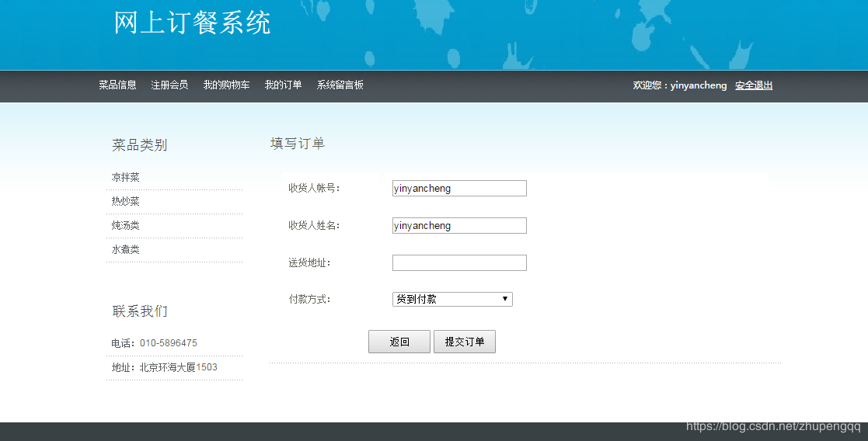Click the 填写订单 heading
The width and height of the screenshot is (868, 441).
pyautogui.click(x=298, y=144)
